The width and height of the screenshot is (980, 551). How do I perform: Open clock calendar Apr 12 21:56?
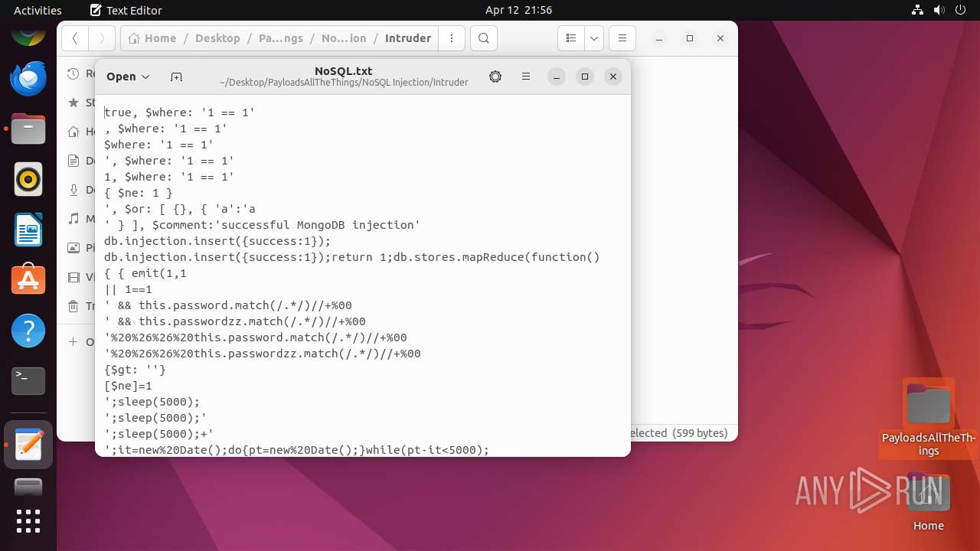518,10
